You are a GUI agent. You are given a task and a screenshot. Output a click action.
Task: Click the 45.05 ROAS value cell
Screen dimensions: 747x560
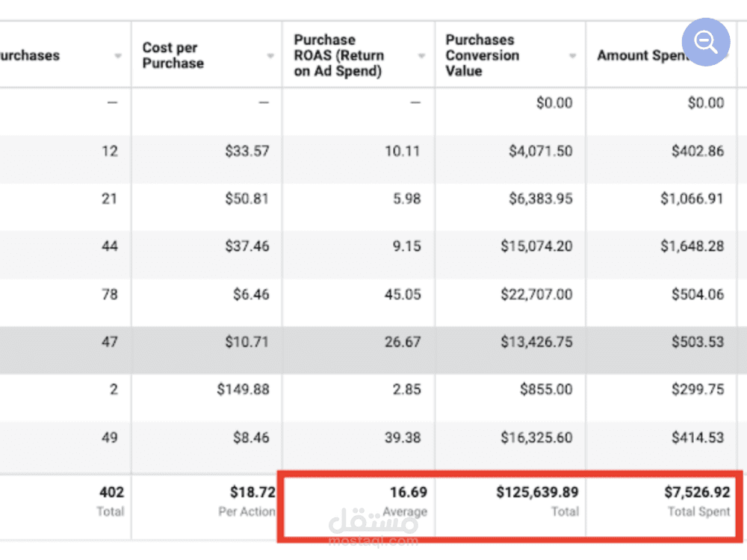click(403, 294)
